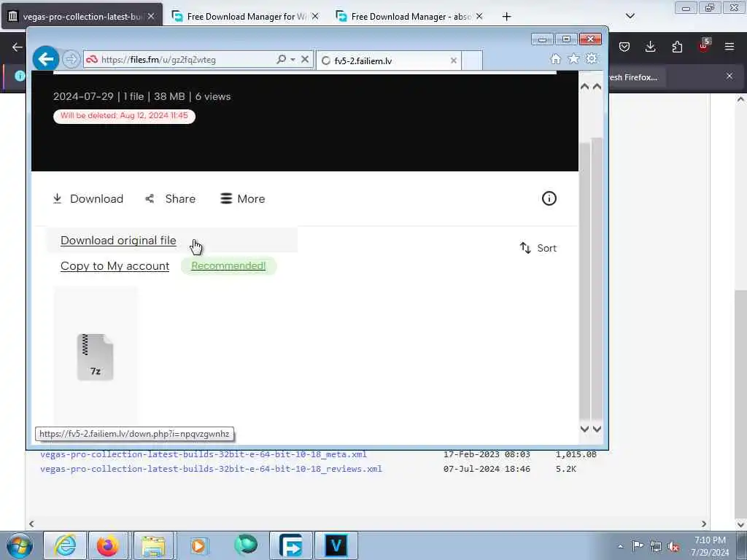List all Firefox tabs dropdown
Screen dimensions: 747x560
click(x=630, y=16)
